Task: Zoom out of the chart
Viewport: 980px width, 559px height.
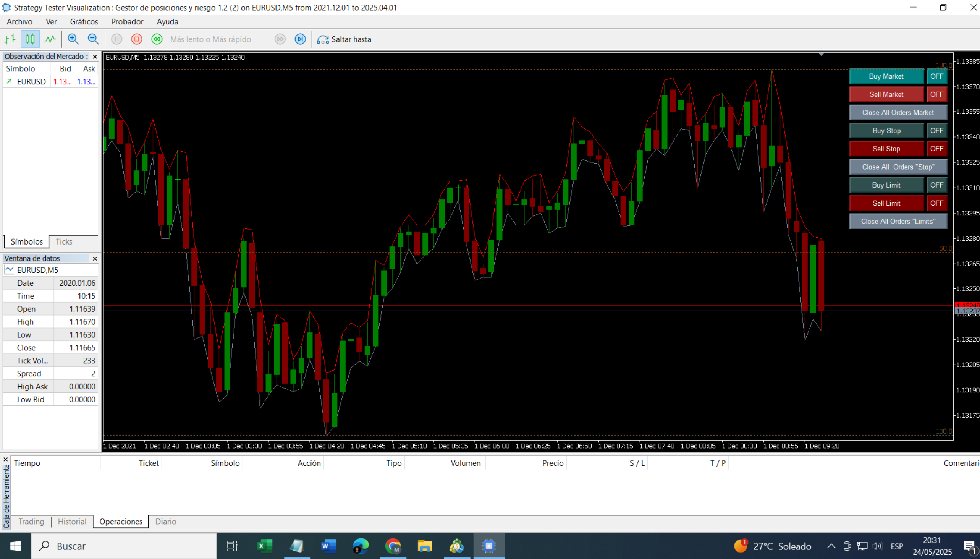Action: point(93,39)
